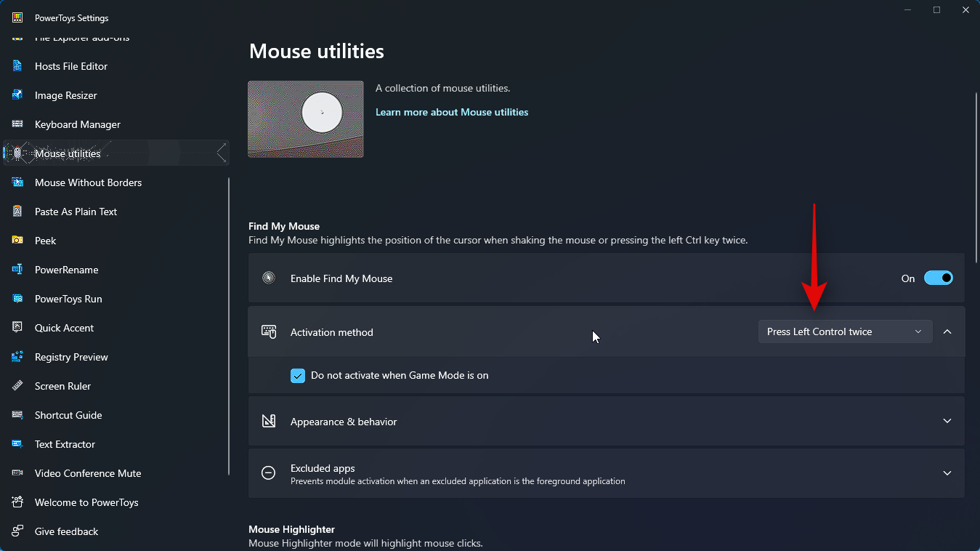Click the Hosts File Editor sidebar icon
Screen dimensions: 980x551
(17, 66)
